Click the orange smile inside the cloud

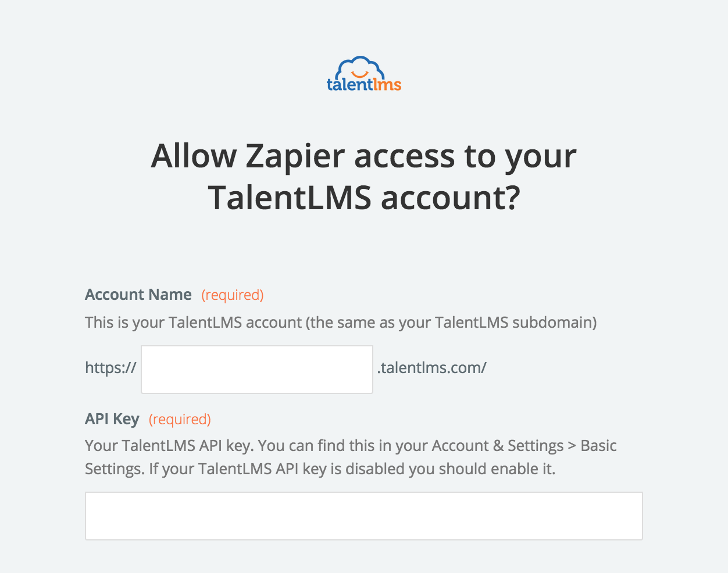(x=361, y=74)
